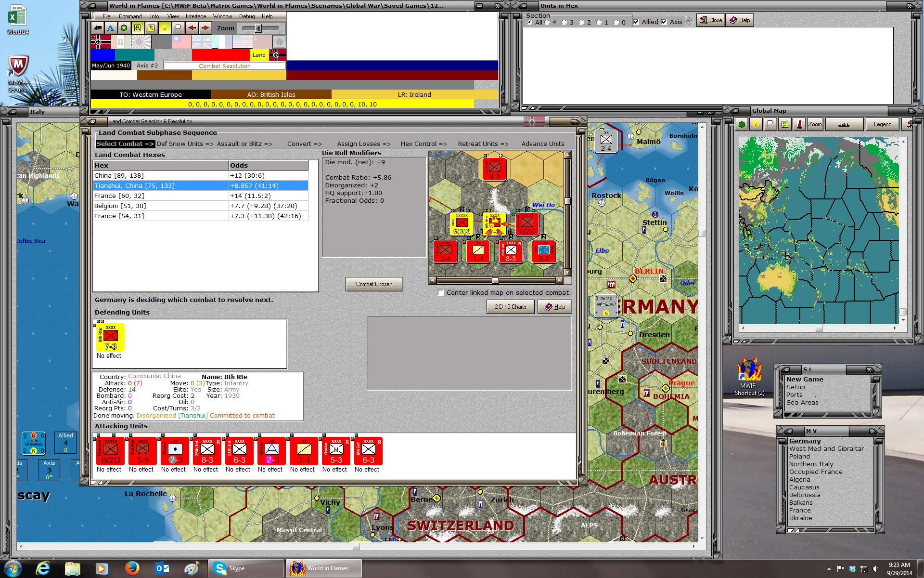This screenshot has width=924, height=578.
Task: Select Sea Areas in the S L list
Action: (802, 403)
